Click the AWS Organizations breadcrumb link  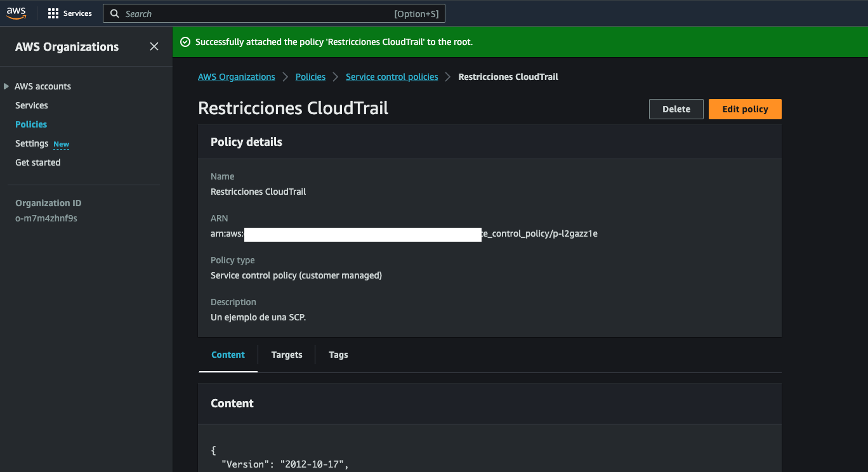(236, 77)
